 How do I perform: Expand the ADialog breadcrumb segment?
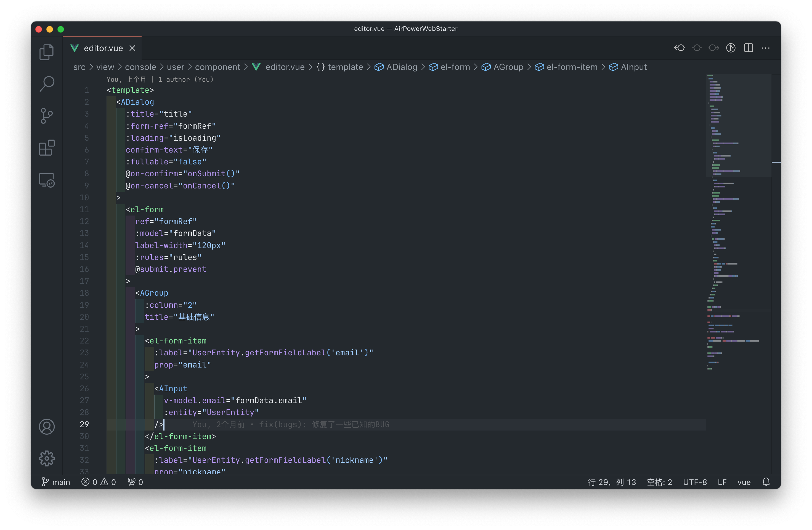click(401, 67)
